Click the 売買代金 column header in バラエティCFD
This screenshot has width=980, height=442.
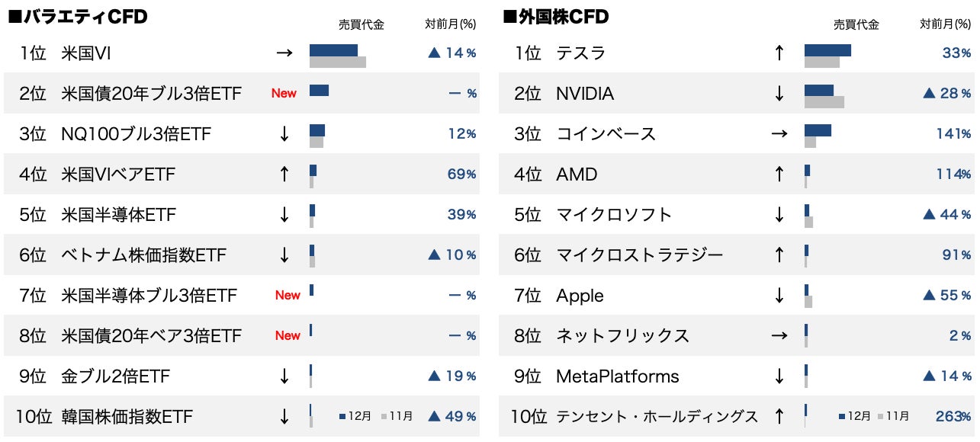[x=361, y=24]
